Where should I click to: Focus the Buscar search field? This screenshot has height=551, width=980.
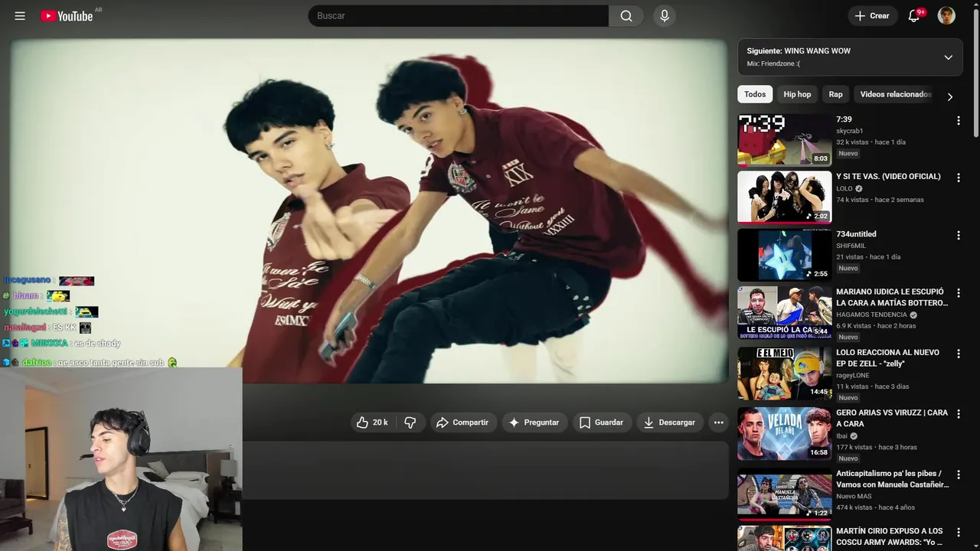459,16
